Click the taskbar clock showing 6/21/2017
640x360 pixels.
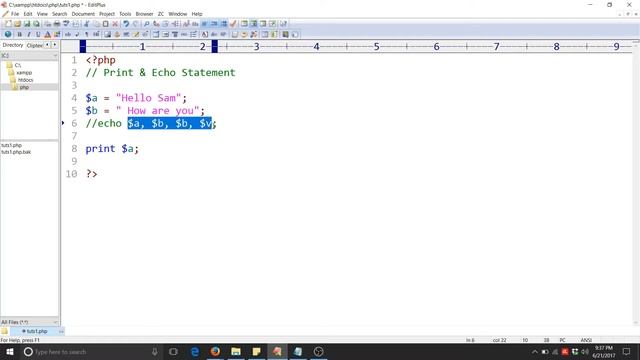click(604, 351)
